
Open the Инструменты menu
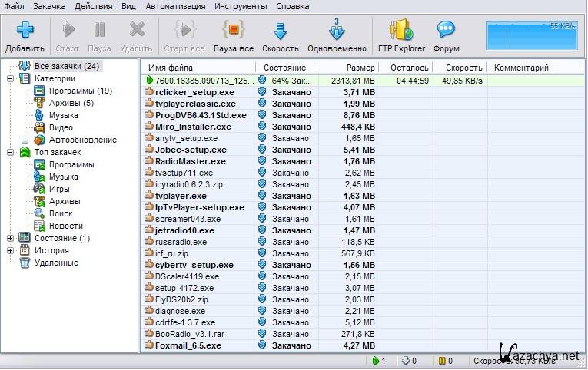click(241, 6)
